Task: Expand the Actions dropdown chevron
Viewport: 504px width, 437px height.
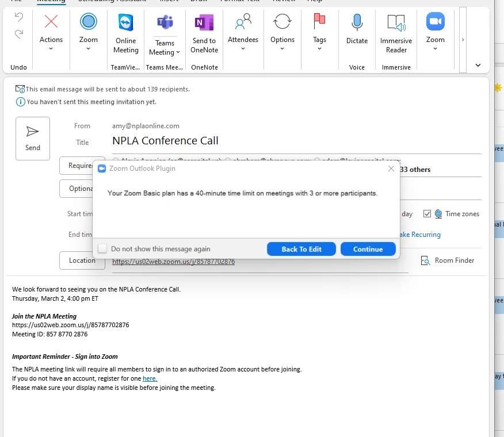Action: 51,49
